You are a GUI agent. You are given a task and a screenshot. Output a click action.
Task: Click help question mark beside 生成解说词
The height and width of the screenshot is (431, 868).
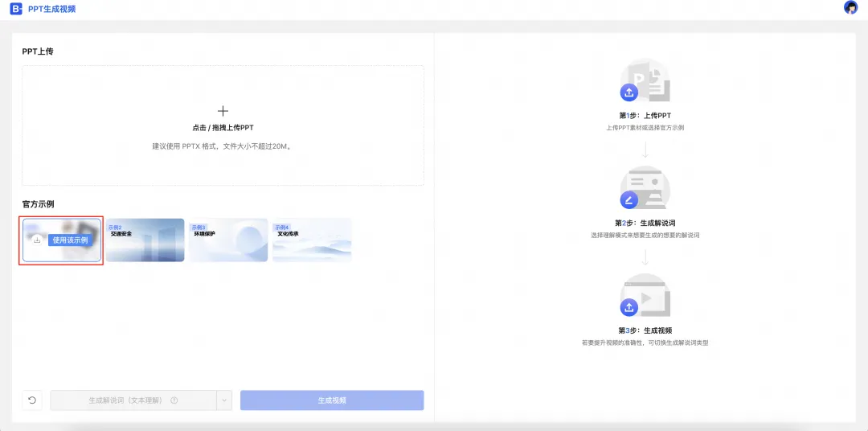pyautogui.click(x=174, y=400)
